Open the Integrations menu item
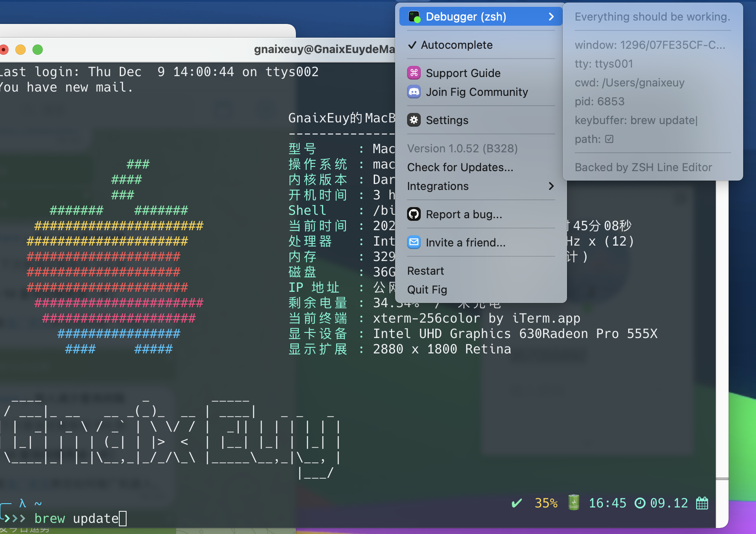This screenshot has height=534, width=756. 481,186
